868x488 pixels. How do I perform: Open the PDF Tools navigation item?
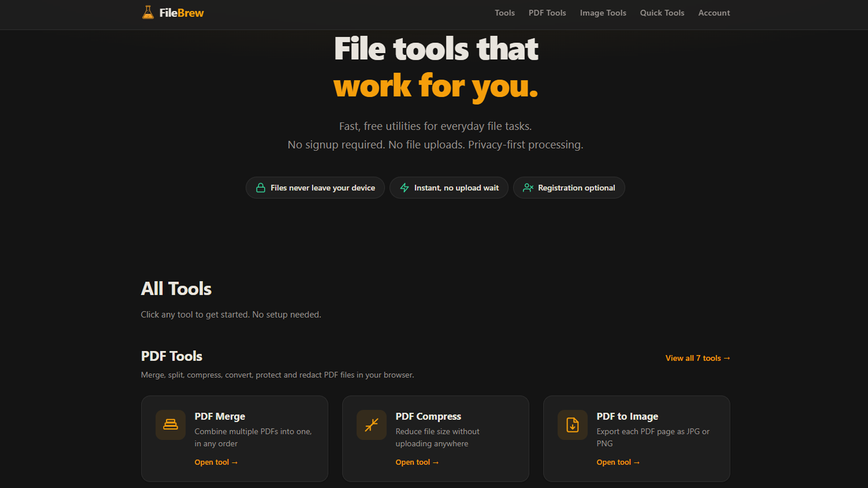pos(547,13)
